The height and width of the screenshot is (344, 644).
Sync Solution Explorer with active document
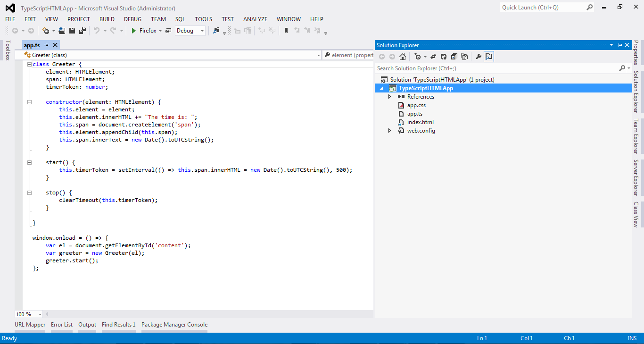[432, 56]
